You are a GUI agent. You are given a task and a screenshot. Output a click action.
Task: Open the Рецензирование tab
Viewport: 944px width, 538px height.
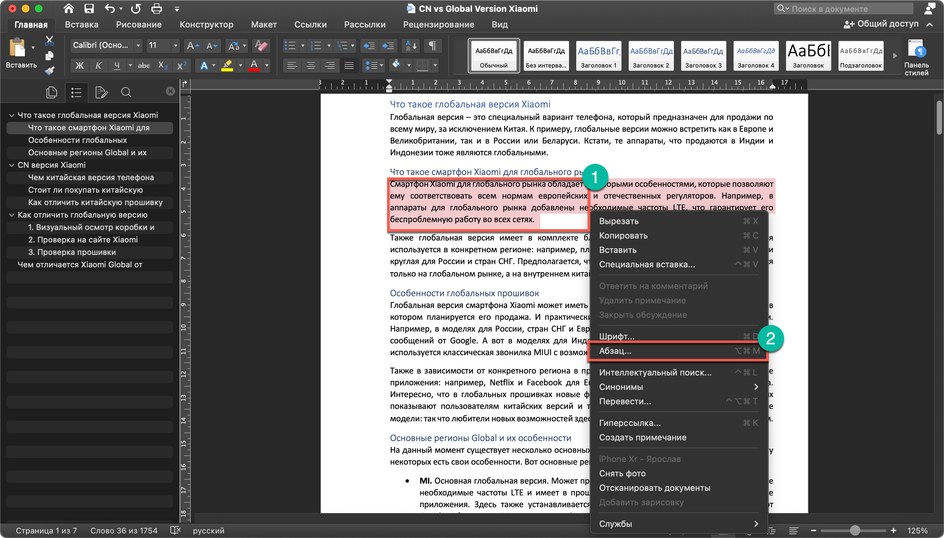click(x=438, y=25)
